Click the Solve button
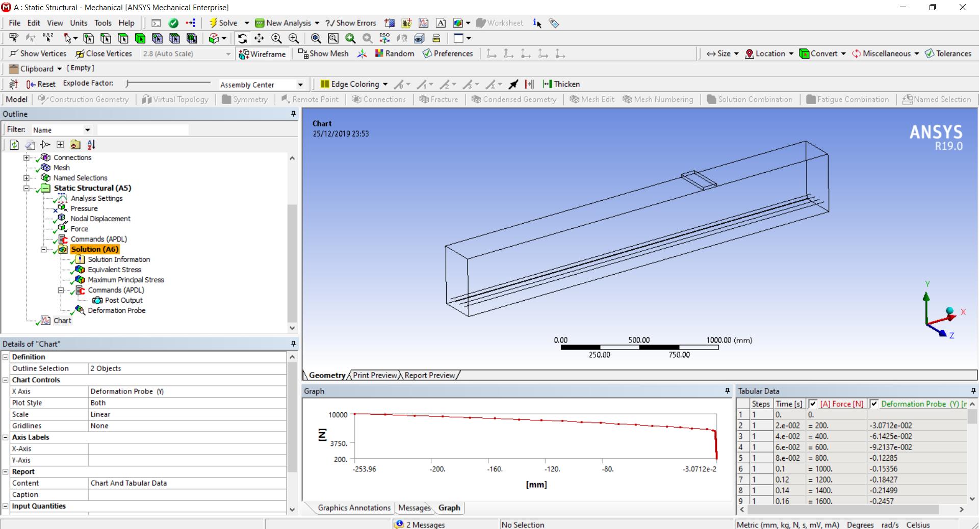Viewport: 980px width, 529px height. 223,23
